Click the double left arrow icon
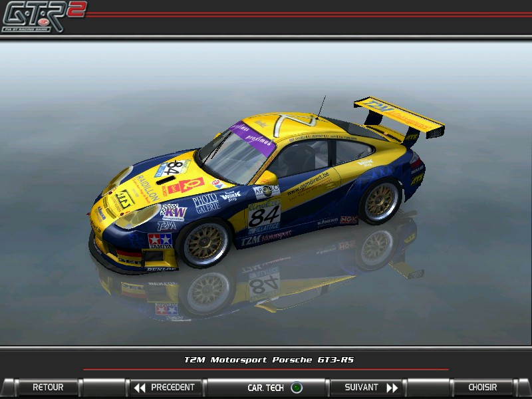 [x=140, y=388]
